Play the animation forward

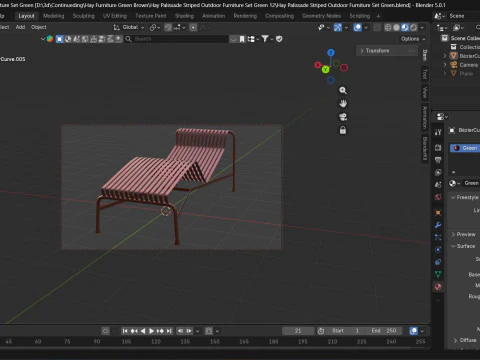click(x=151, y=331)
